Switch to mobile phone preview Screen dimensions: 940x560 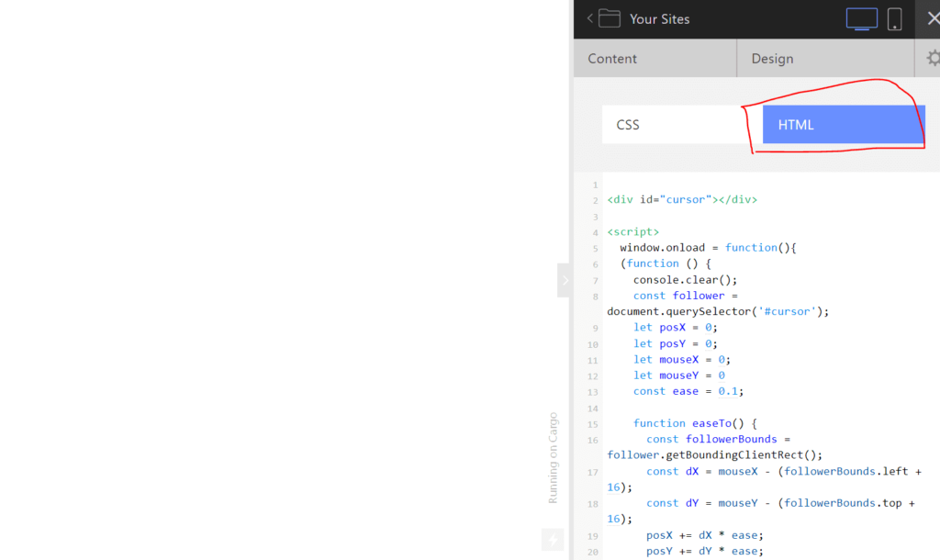click(x=894, y=19)
